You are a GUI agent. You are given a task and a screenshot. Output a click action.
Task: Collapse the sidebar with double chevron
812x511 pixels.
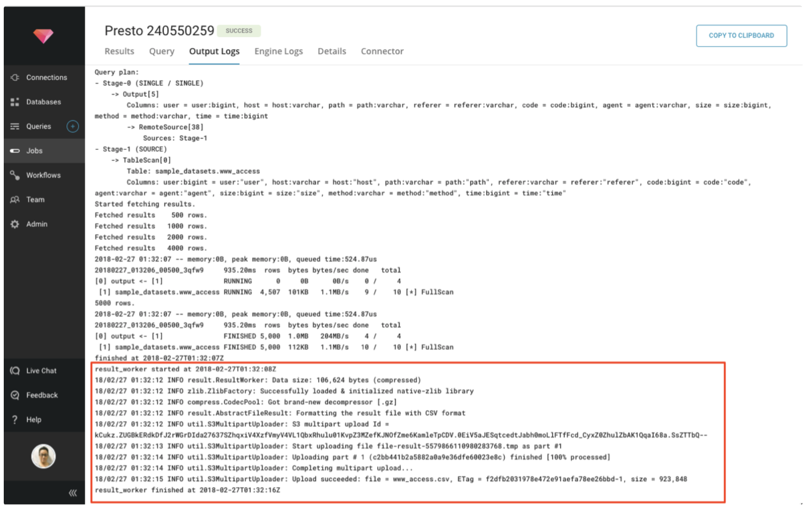(x=72, y=493)
